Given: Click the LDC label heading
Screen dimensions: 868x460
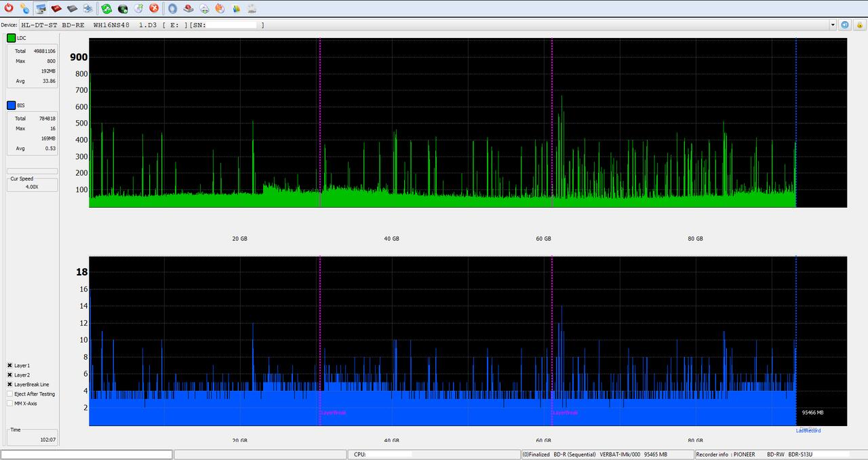Looking at the screenshot, I should pyautogui.click(x=22, y=38).
